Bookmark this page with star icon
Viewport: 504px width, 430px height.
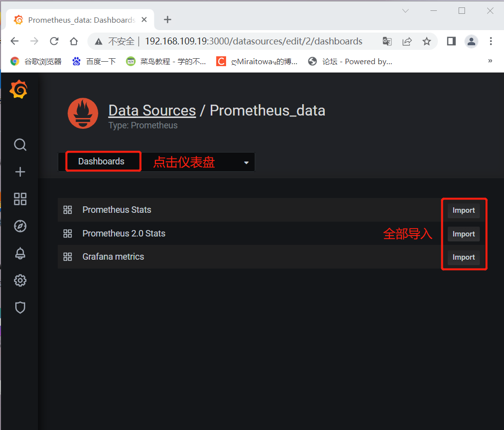(426, 41)
